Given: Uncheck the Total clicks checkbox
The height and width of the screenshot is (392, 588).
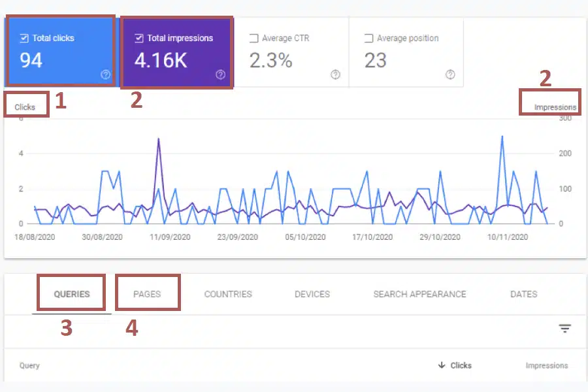Looking at the screenshot, I should click(24, 39).
